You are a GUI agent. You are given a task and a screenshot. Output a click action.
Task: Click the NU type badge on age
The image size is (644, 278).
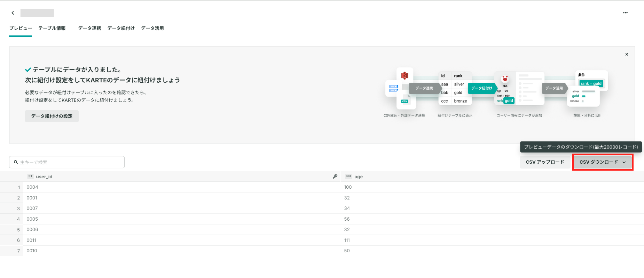click(348, 177)
